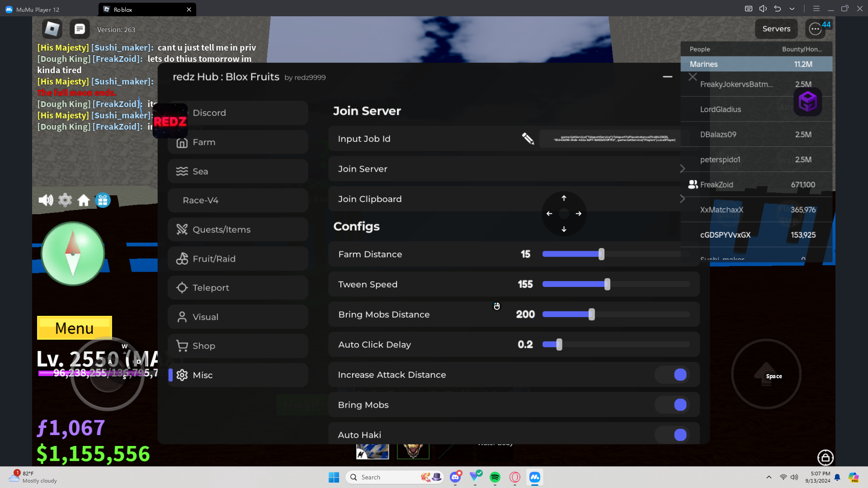
Task: Expand the Join Clipboard row chevron
Action: tap(683, 199)
